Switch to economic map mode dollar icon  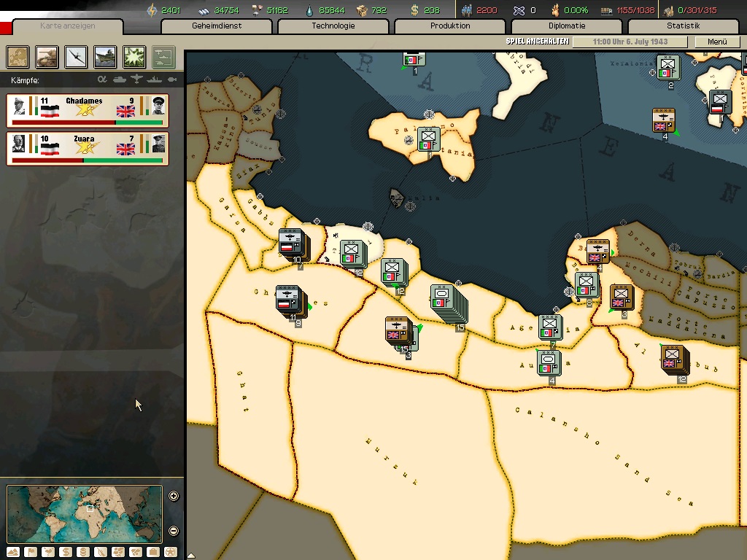[x=66, y=552]
